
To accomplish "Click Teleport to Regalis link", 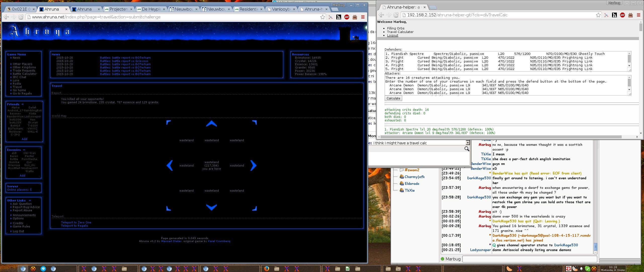I will [x=74, y=226].
